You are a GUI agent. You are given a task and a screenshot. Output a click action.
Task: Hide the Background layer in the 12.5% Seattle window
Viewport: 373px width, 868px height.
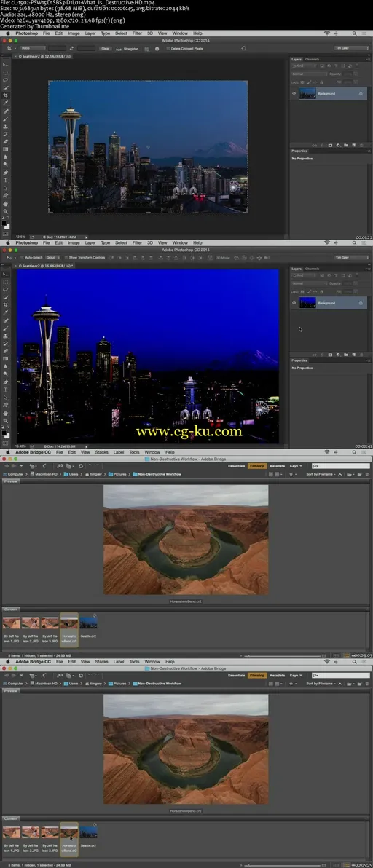click(x=294, y=93)
